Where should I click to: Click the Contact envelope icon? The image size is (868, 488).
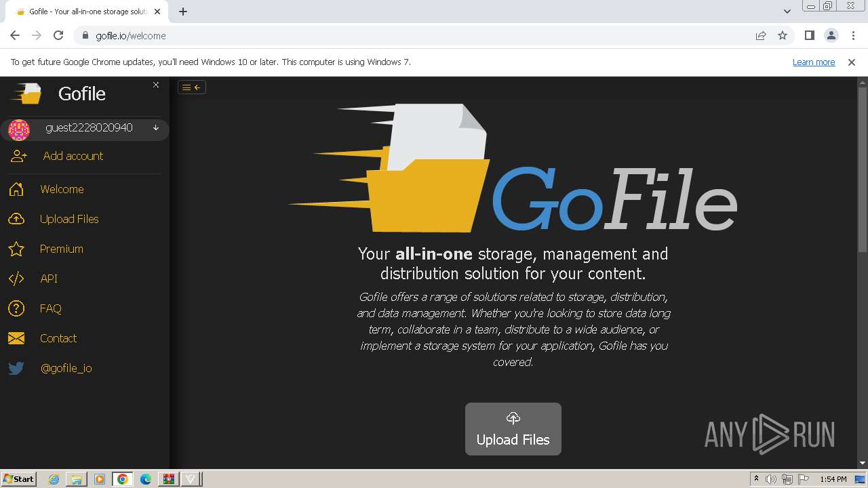tap(16, 338)
